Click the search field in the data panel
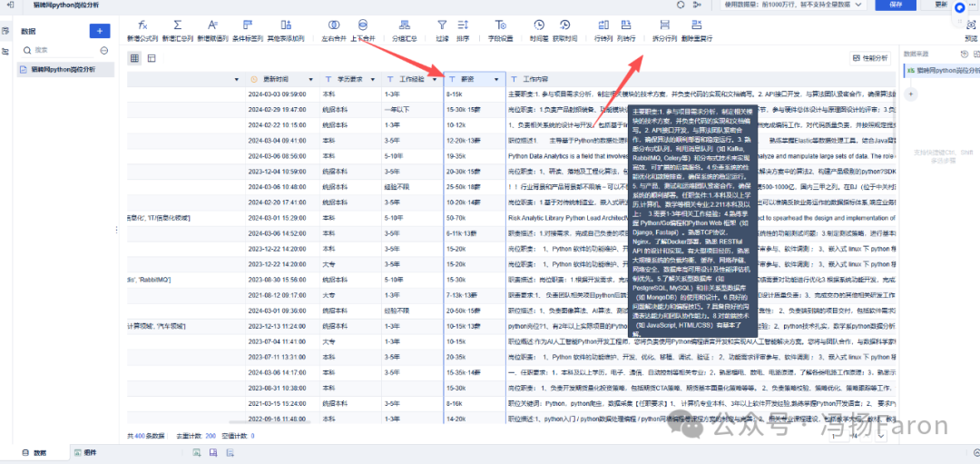 59,50
